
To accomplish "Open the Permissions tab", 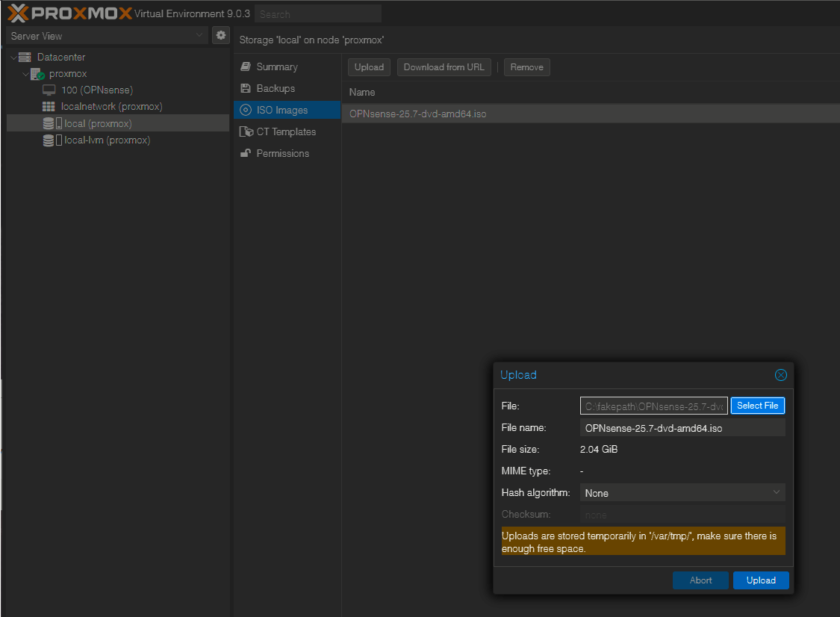I will pos(287,153).
